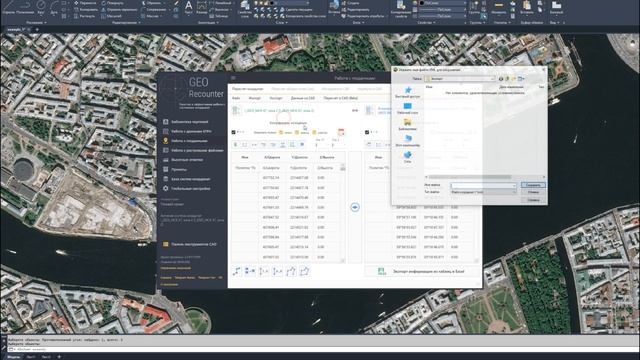The height and width of the screenshot is (360, 640).
Task: Open Quick access in save dialog
Action: pyautogui.click(x=407, y=92)
